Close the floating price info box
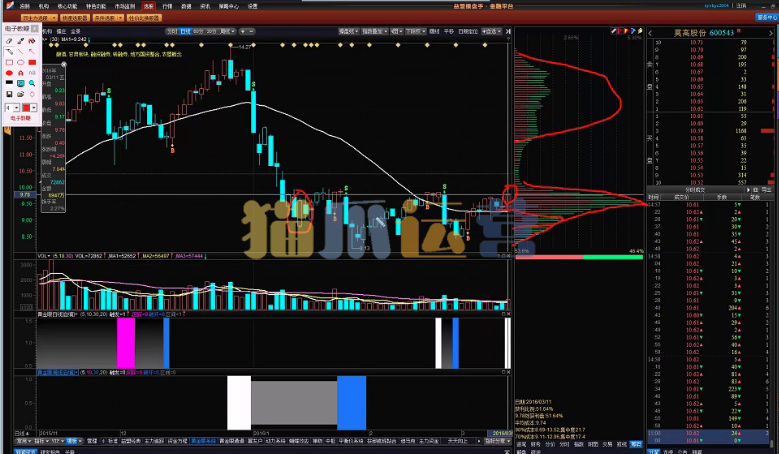Screen dimensions: 779x454 point(64,65)
